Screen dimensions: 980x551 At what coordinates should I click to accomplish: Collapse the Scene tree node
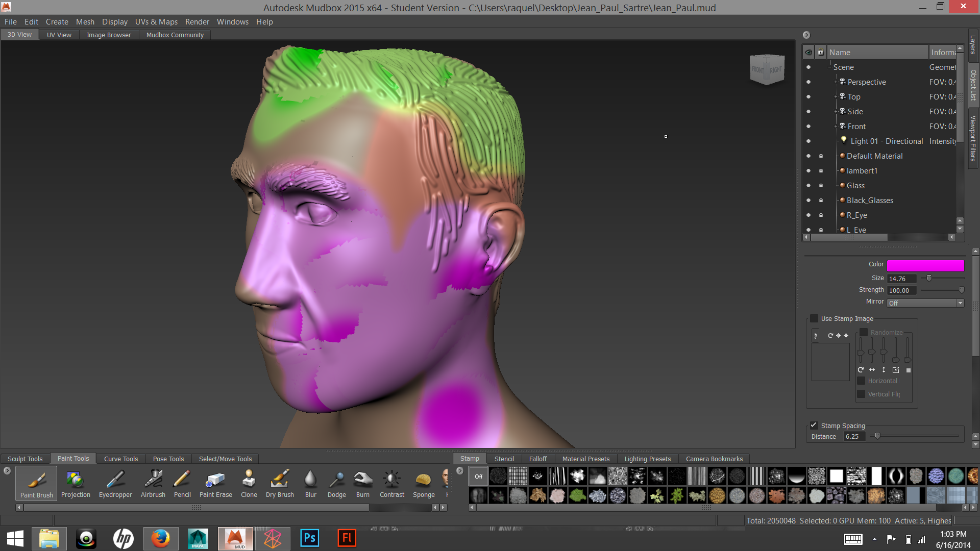(830, 67)
